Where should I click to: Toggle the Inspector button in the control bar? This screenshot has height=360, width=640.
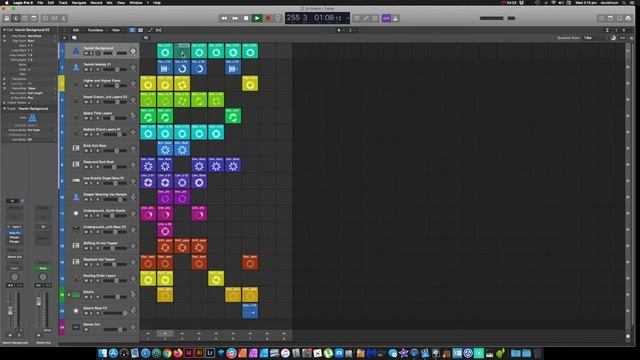tap(16, 18)
